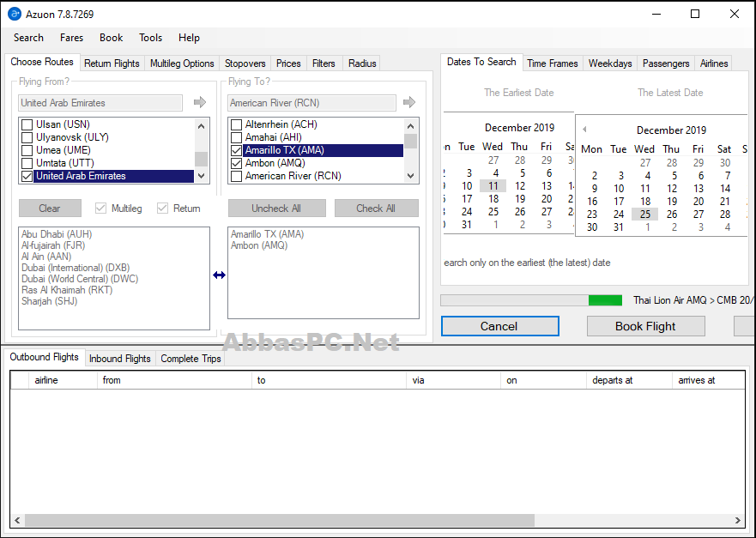Click previous month arrow on latest date calendar

point(584,130)
